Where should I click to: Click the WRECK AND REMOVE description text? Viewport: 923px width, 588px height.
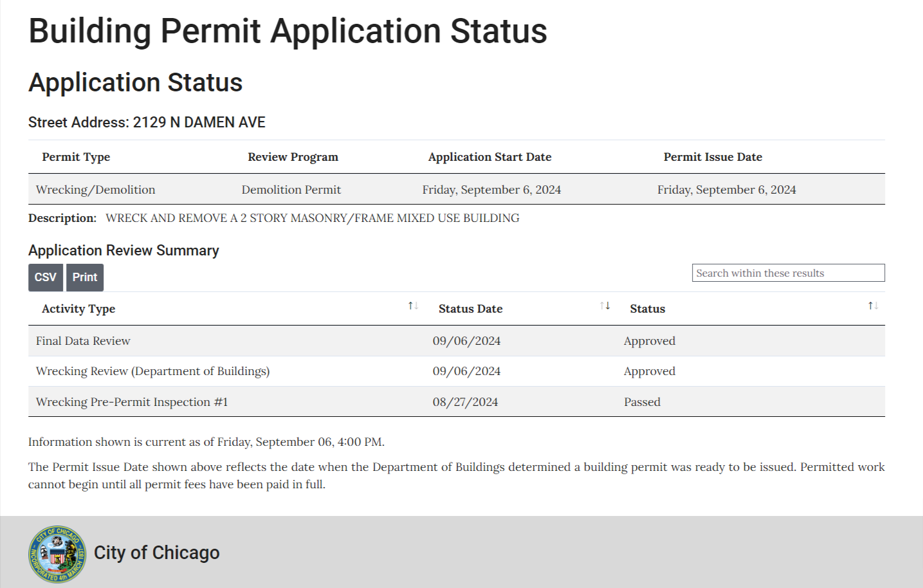click(x=313, y=218)
